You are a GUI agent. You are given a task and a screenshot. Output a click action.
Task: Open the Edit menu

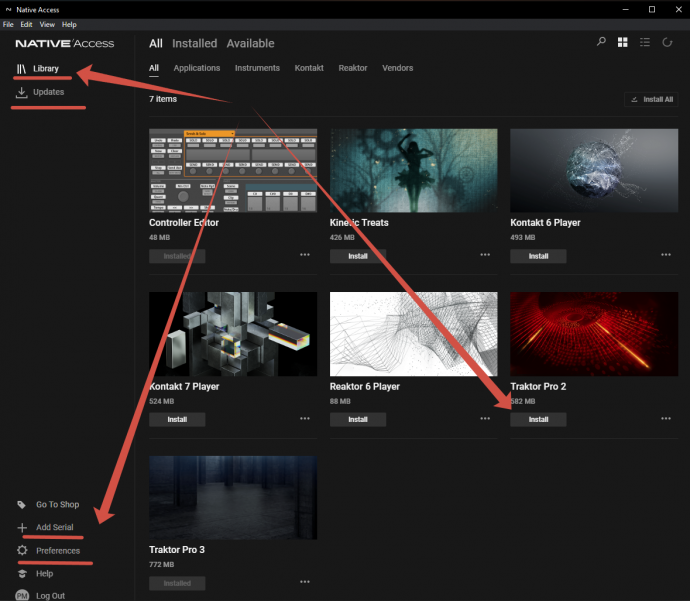click(x=26, y=25)
